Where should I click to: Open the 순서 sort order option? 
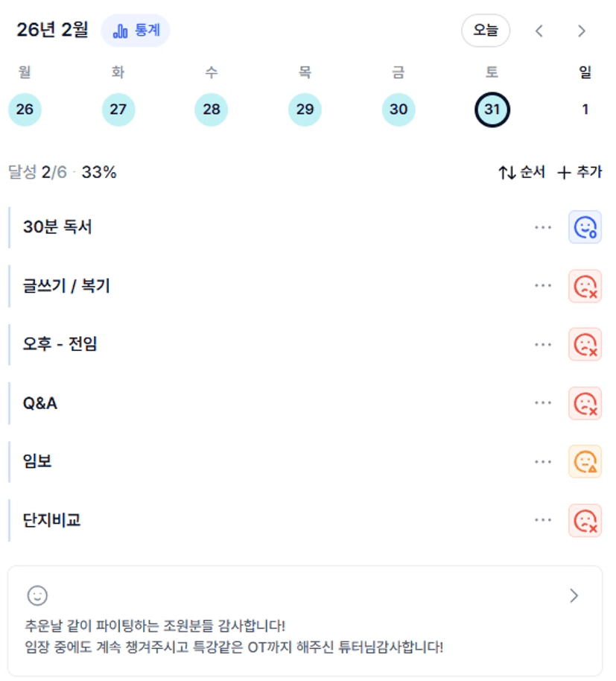click(x=521, y=172)
